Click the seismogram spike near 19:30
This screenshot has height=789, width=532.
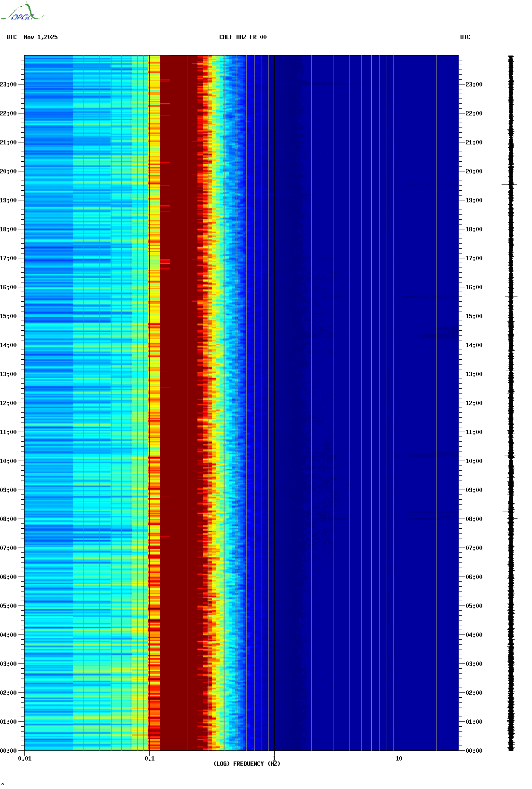(x=510, y=184)
